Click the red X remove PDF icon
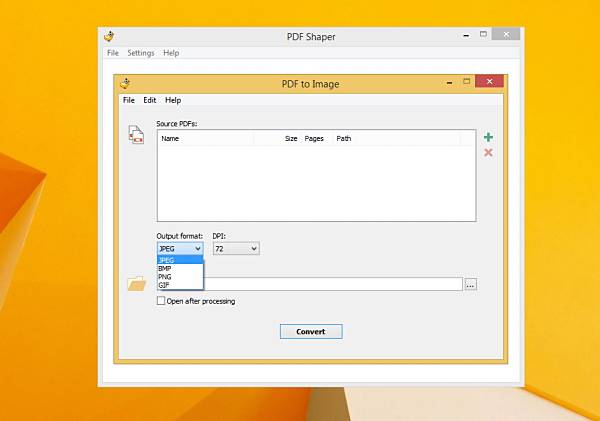 tap(488, 153)
